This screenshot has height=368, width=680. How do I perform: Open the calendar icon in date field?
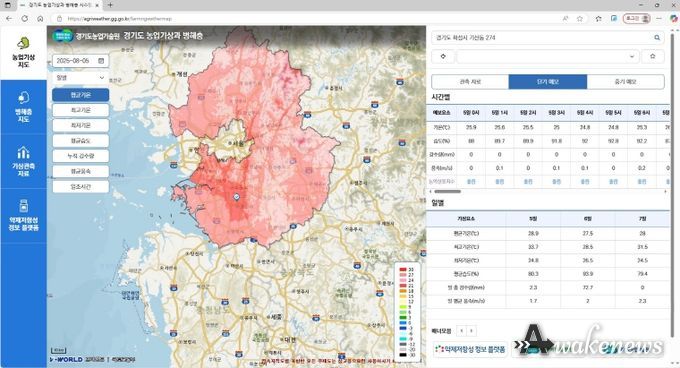[x=101, y=61]
